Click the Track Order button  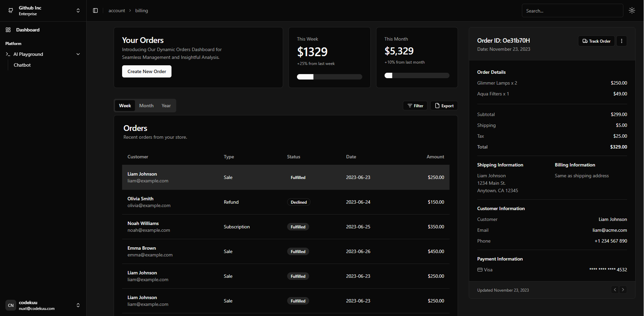(x=596, y=41)
